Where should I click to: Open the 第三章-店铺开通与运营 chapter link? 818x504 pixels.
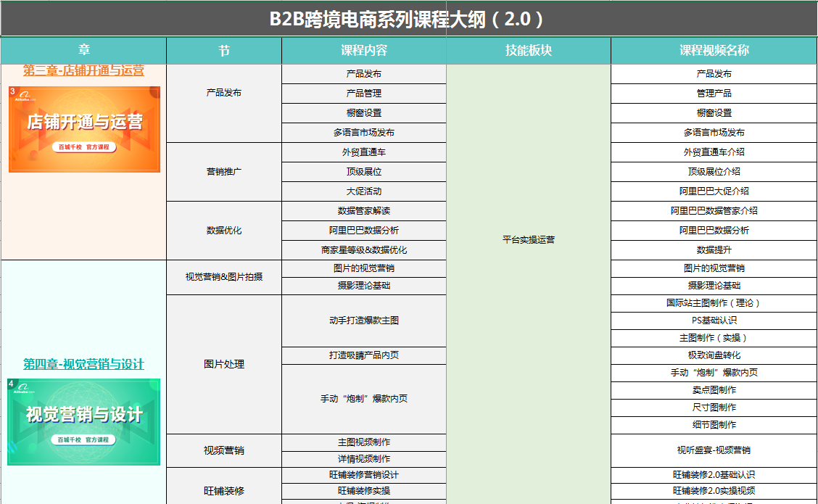pyautogui.click(x=83, y=70)
